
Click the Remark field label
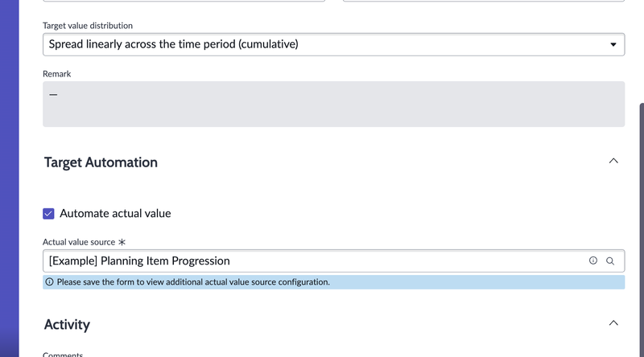(x=57, y=73)
